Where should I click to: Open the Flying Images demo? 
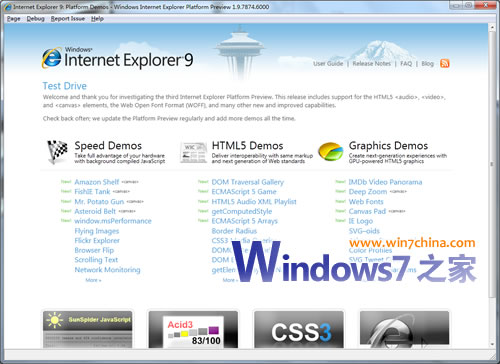(97, 231)
